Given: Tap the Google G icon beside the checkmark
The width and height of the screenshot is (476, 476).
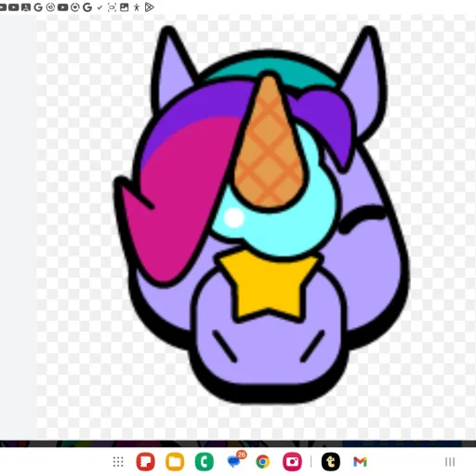Looking at the screenshot, I should click(x=87, y=7).
